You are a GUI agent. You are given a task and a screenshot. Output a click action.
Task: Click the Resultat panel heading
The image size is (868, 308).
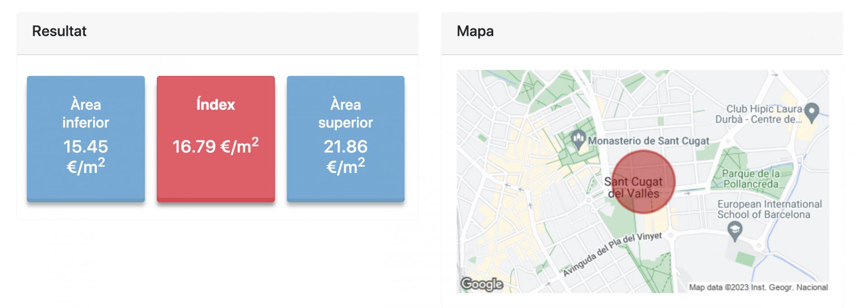coord(59,31)
